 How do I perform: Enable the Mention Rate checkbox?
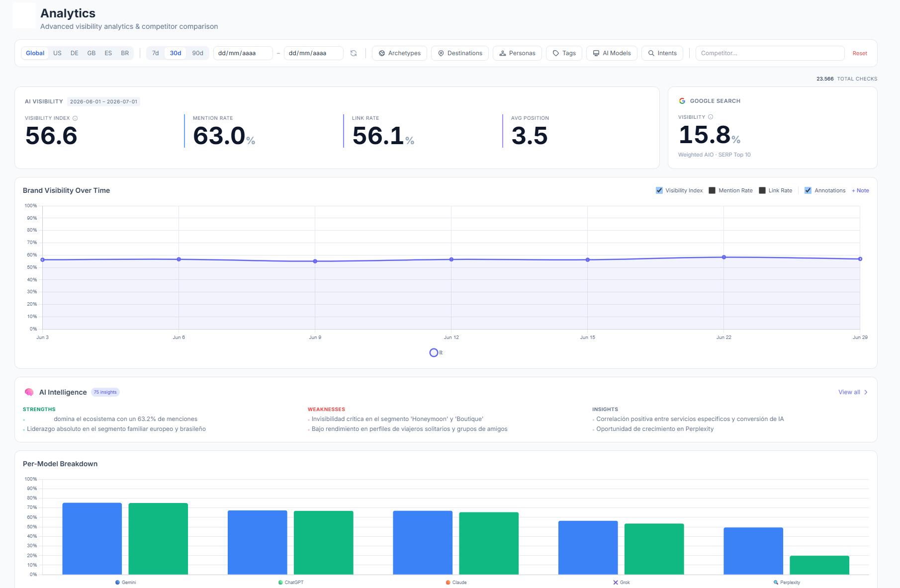(x=712, y=190)
